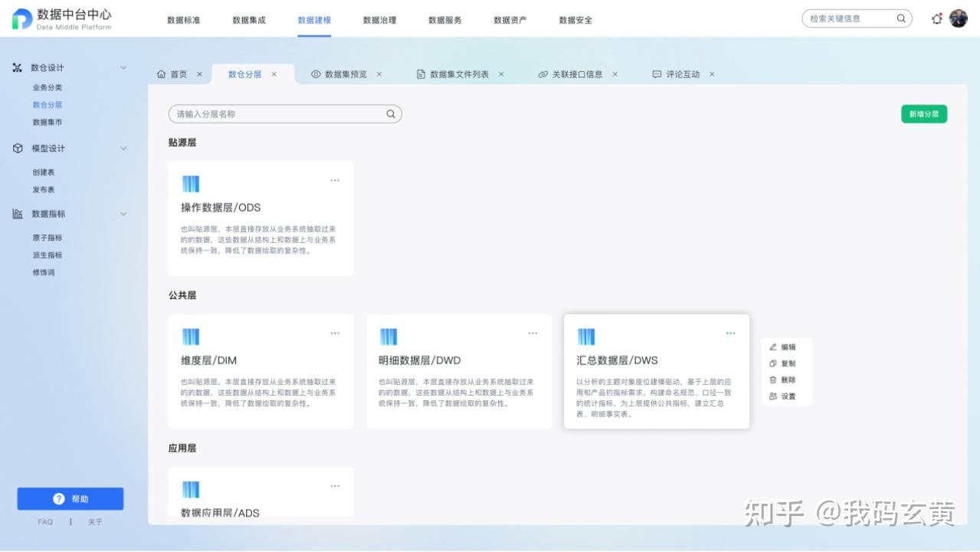The width and height of the screenshot is (980, 552).
Task: Click the search icon in layer name field
Action: [391, 114]
